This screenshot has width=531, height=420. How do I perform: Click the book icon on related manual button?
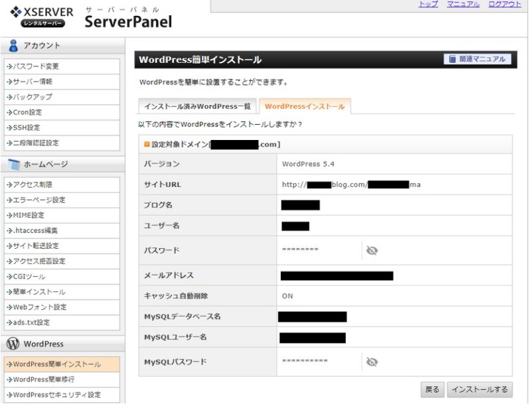tap(452, 59)
